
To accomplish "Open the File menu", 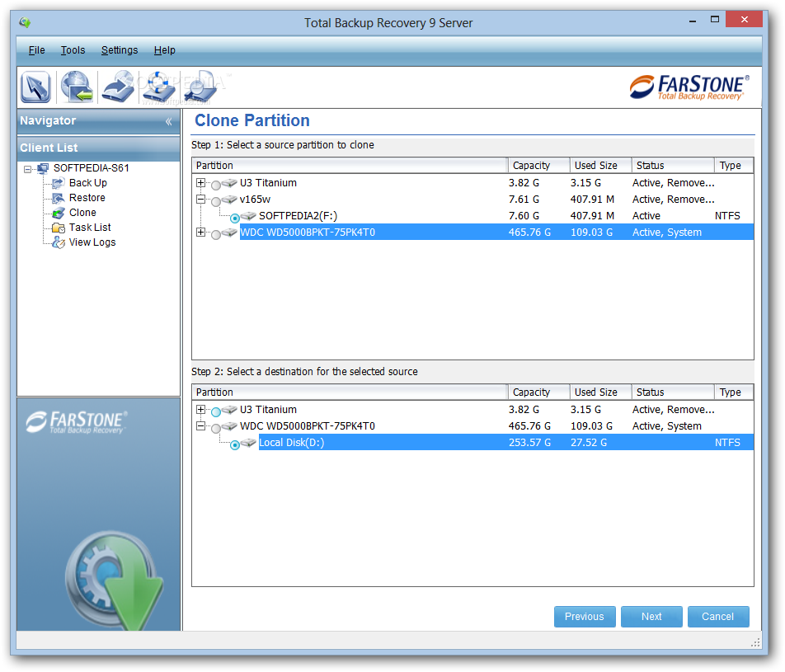I will tap(36, 50).
